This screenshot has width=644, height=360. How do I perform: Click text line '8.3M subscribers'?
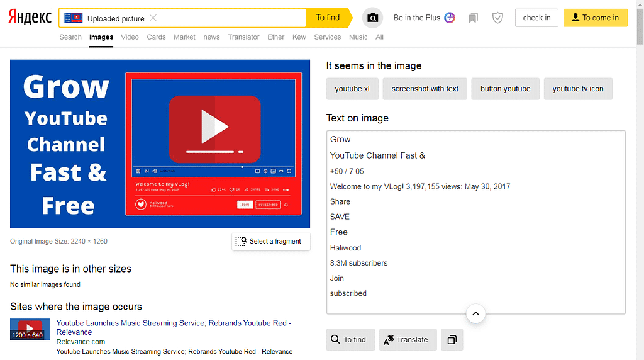(x=358, y=263)
